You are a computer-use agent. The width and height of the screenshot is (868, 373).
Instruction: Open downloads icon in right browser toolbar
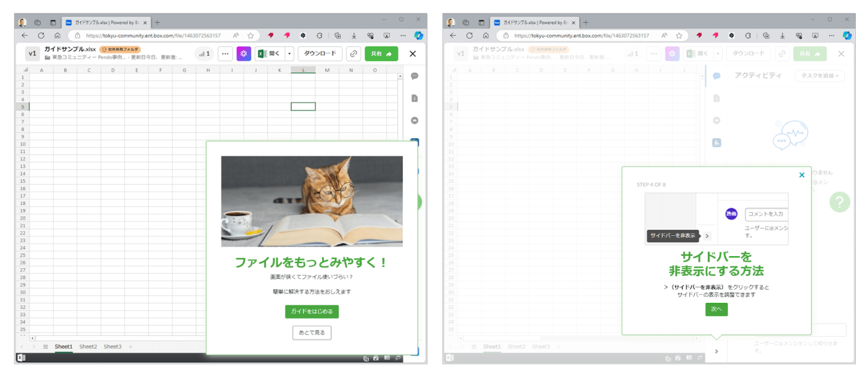tap(782, 36)
